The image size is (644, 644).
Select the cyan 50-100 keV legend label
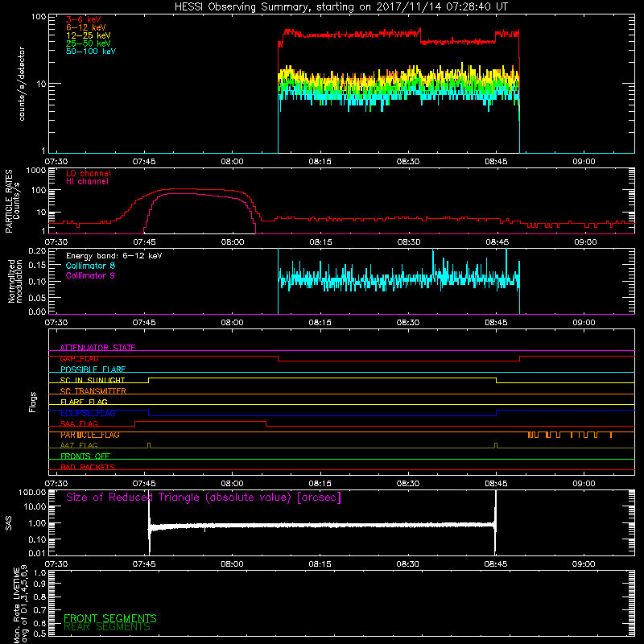click(91, 51)
